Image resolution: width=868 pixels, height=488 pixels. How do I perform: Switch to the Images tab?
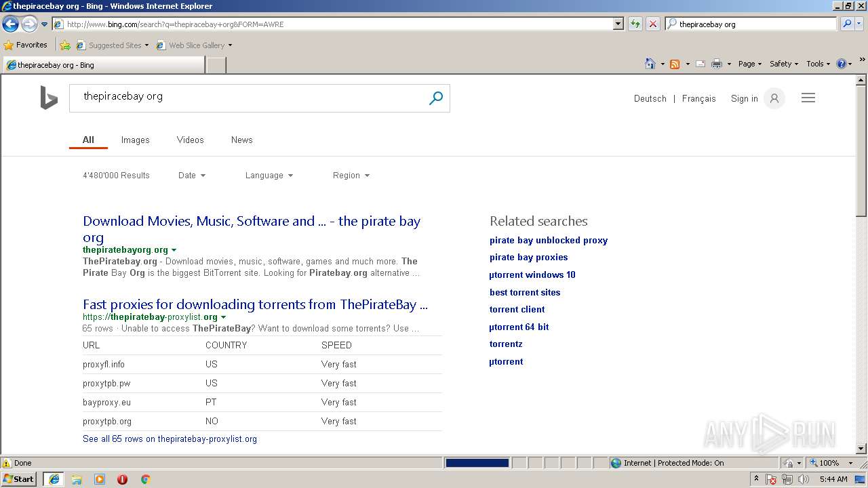click(135, 140)
